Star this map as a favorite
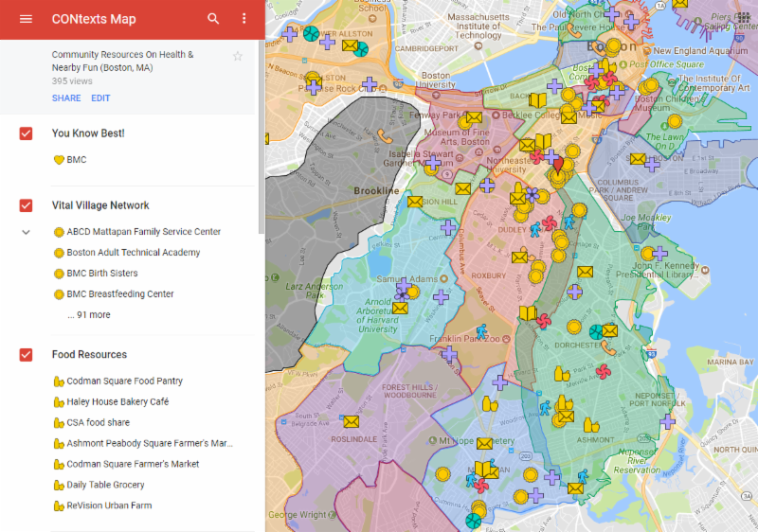This screenshot has width=758, height=532. click(238, 56)
